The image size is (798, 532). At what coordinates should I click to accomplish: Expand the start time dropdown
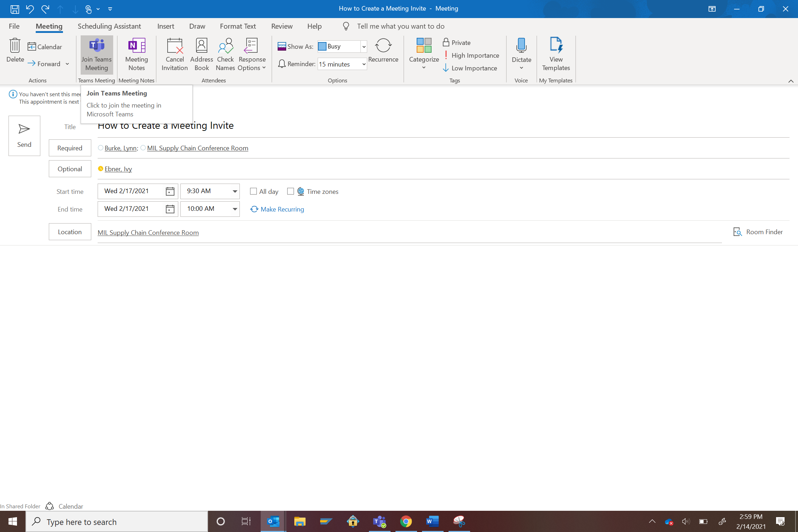tap(235, 191)
